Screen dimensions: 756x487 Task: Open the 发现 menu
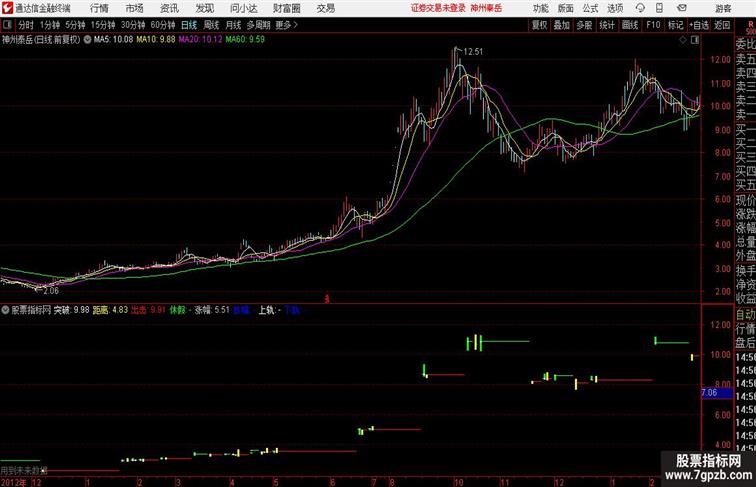pos(204,8)
